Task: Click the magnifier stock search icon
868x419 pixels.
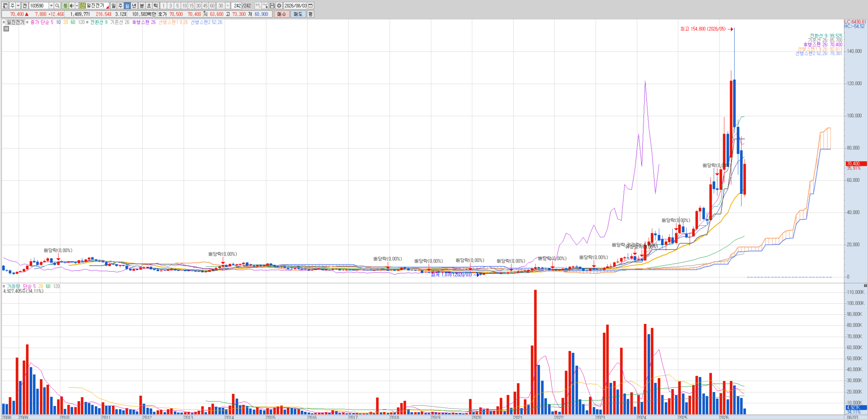Action: click(57, 6)
